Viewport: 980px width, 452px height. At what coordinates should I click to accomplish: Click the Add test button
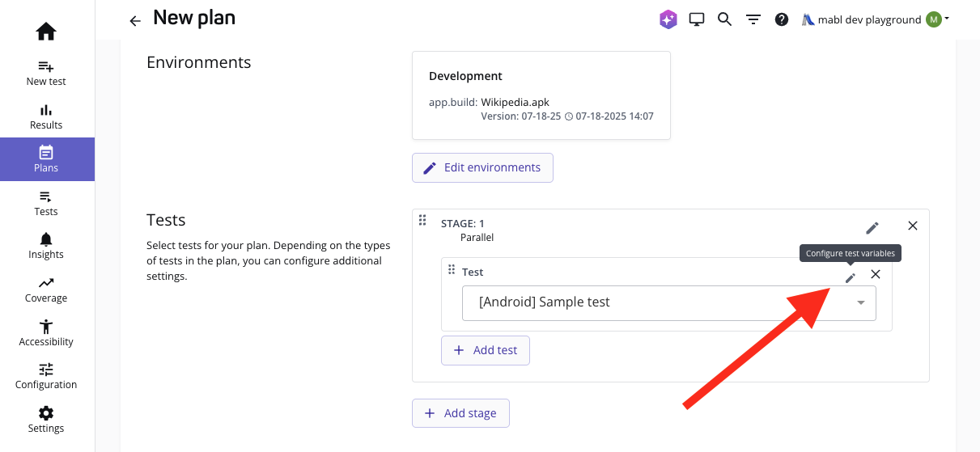(x=486, y=350)
